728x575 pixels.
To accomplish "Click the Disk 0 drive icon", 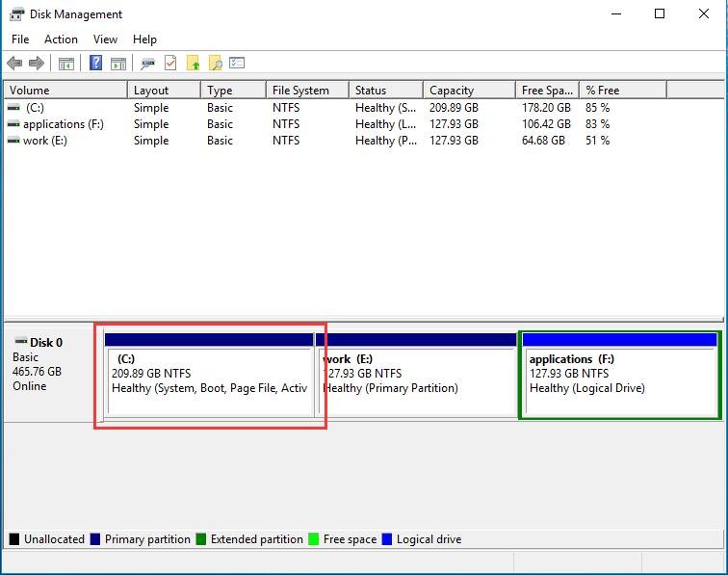I will (21, 341).
